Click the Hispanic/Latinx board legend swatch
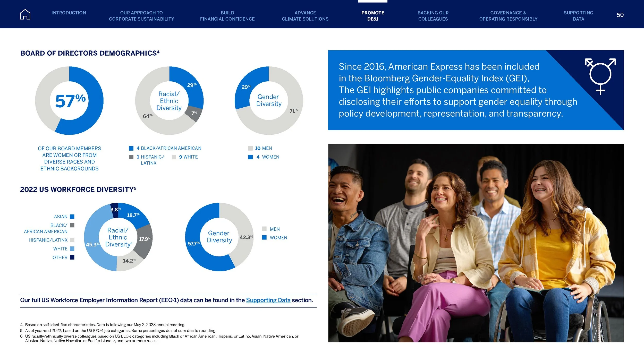This screenshot has height=362, width=644. (131, 157)
